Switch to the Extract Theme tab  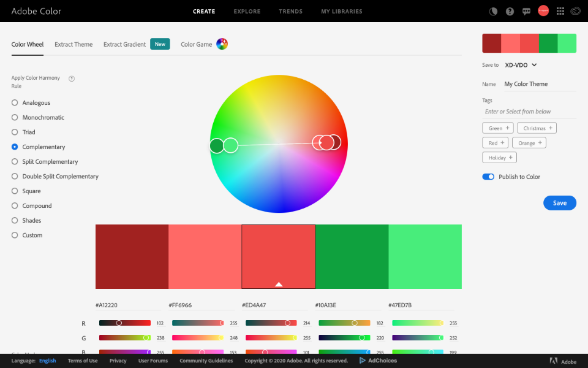click(x=73, y=44)
